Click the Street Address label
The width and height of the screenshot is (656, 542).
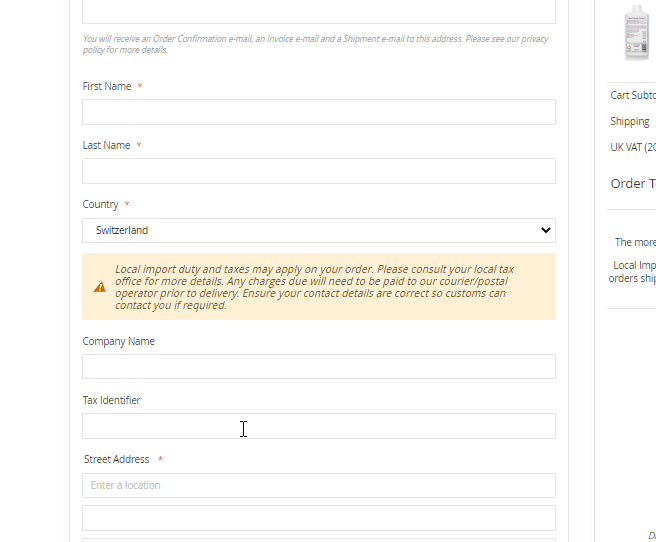tap(116, 459)
